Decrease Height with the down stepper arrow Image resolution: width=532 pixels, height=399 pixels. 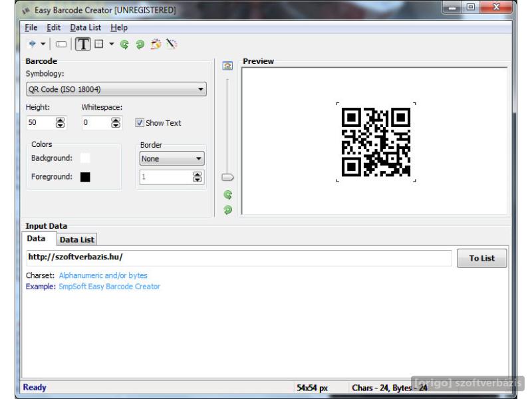tap(60, 125)
